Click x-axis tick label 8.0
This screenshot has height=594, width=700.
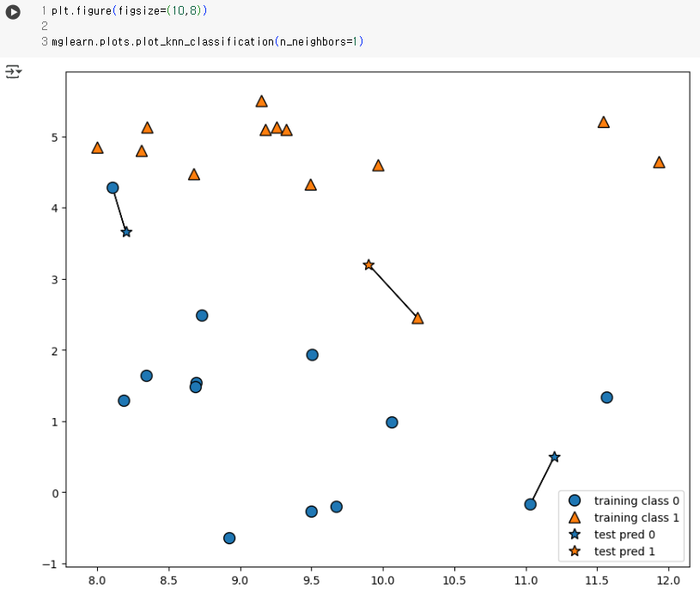click(97, 580)
